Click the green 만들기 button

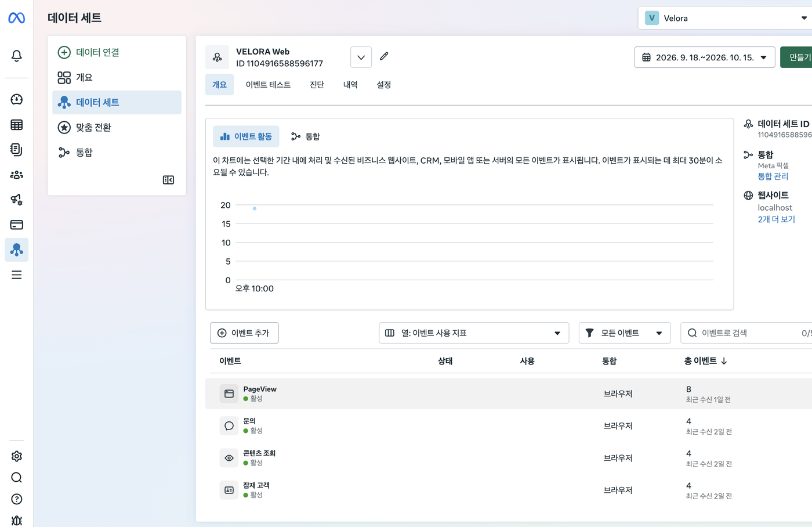[796, 57]
